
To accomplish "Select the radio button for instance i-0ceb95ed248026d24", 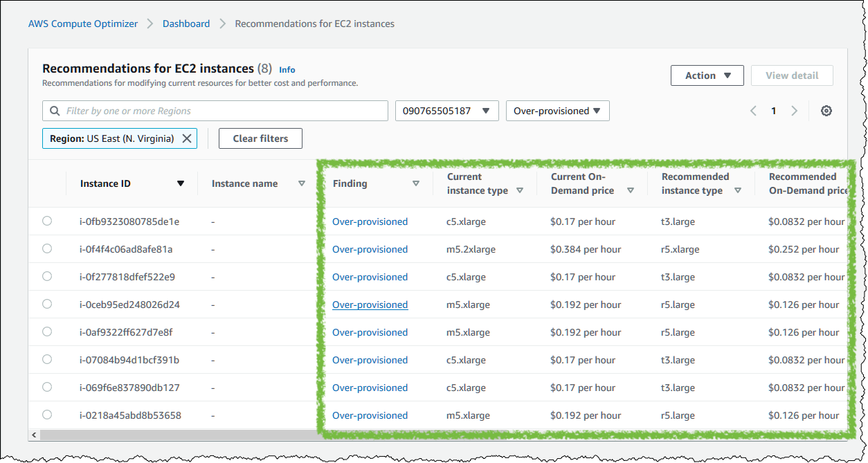I will [46, 304].
